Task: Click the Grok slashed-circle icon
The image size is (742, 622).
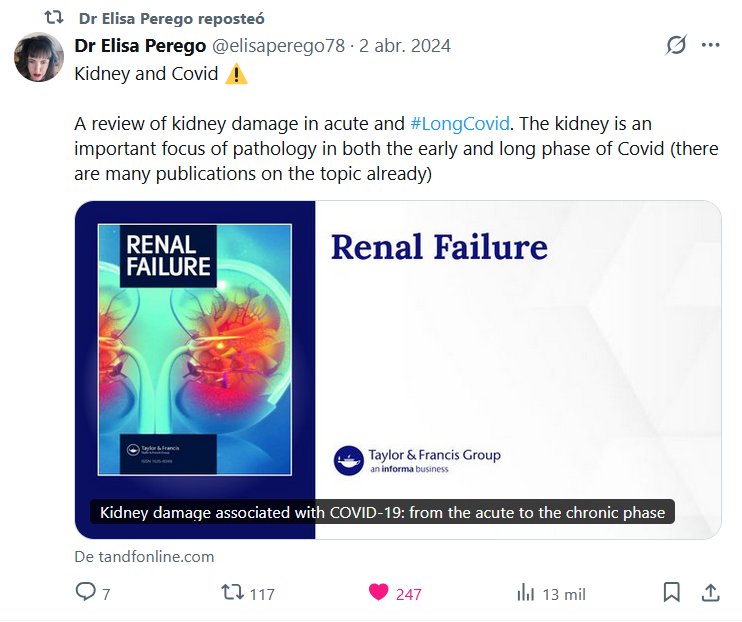Action: (676, 46)
